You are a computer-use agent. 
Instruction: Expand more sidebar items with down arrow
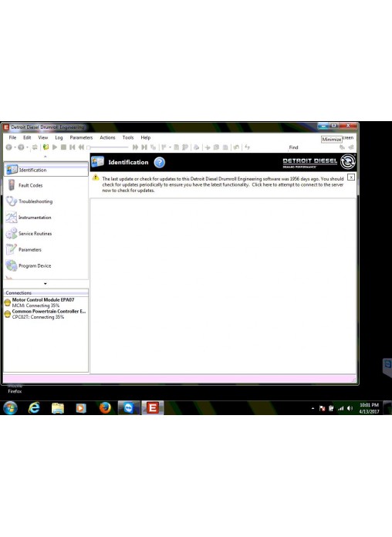coord(46,284)
